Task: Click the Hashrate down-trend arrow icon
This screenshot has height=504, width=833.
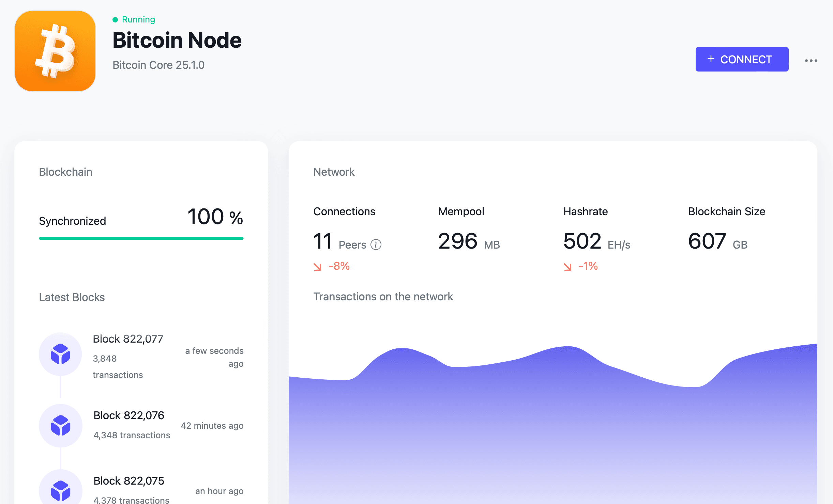Action: [x=568, y=267]
